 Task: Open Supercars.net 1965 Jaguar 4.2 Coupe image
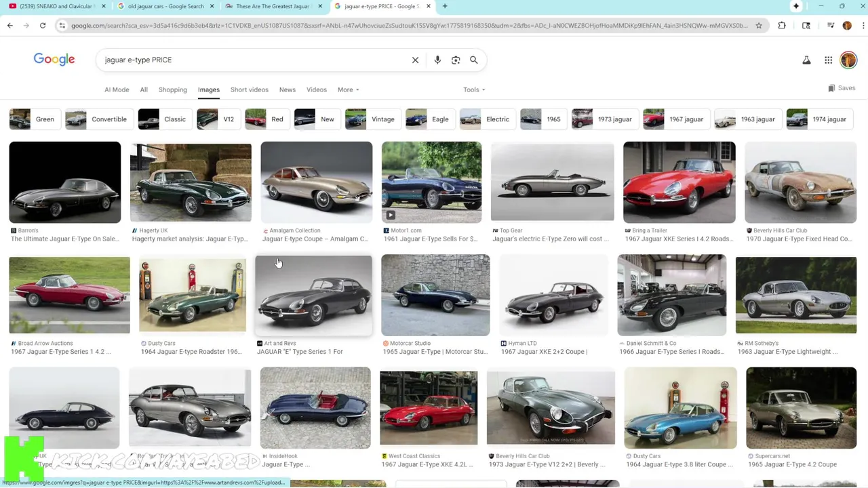801,408
